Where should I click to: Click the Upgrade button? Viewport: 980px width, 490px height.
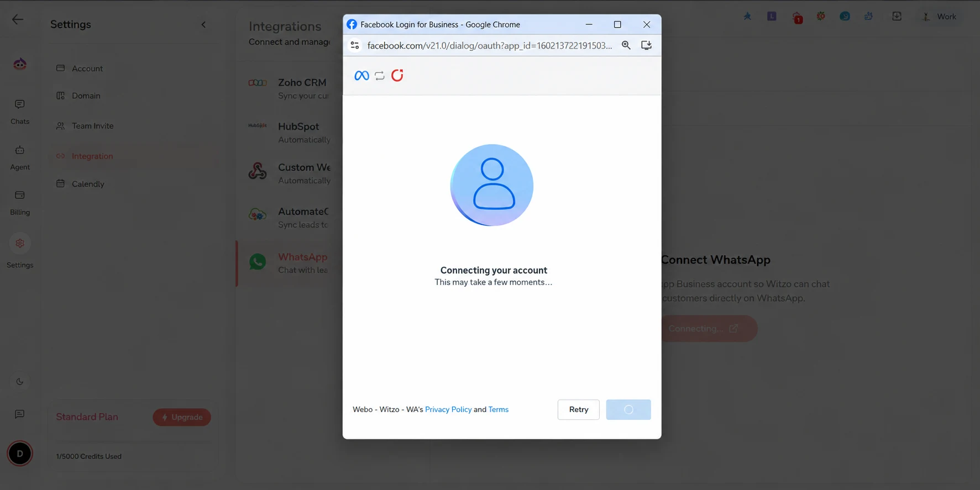182,417
